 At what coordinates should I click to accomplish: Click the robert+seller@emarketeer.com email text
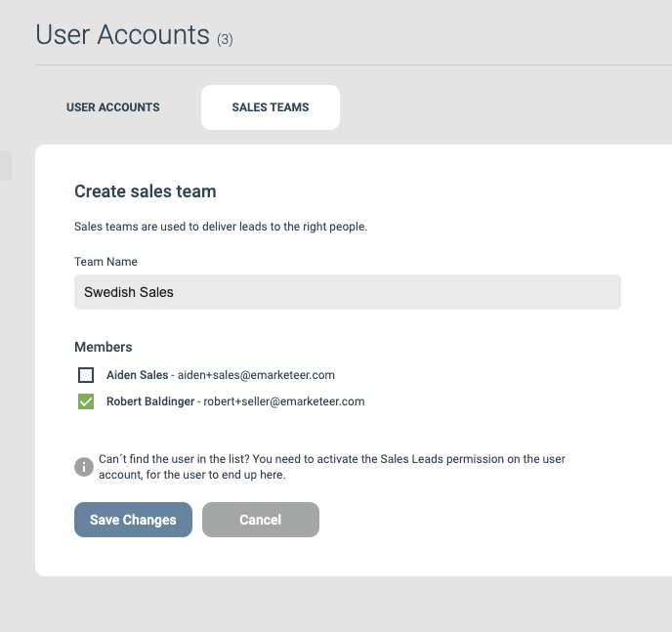click(284, 401)
